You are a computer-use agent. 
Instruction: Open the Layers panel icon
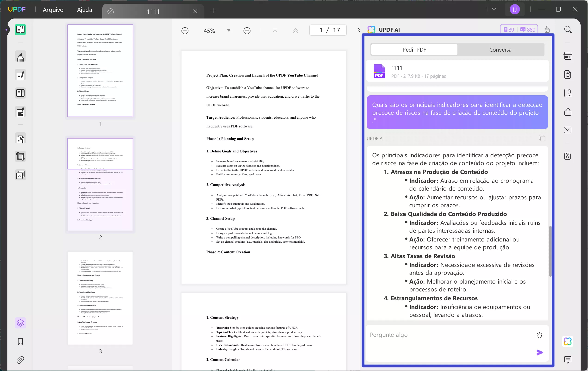point(20,323)
